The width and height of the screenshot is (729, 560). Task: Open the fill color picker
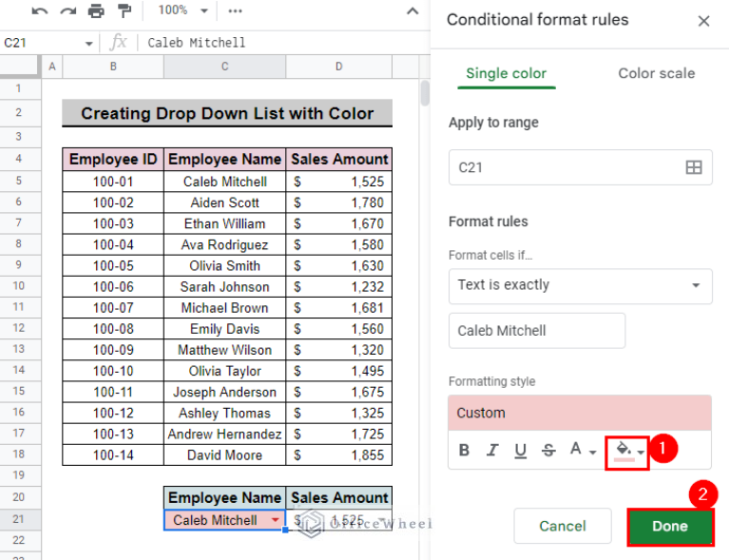pos(627,453)
